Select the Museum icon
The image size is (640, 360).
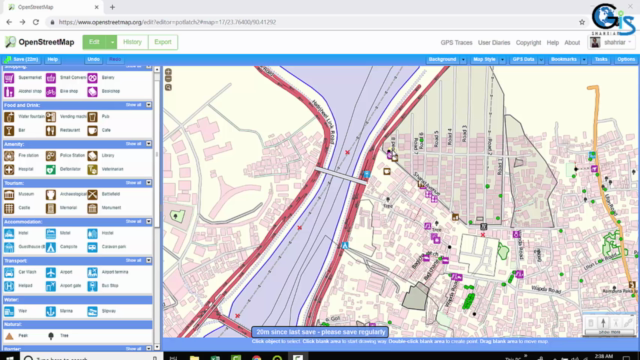tap(9, 194)
